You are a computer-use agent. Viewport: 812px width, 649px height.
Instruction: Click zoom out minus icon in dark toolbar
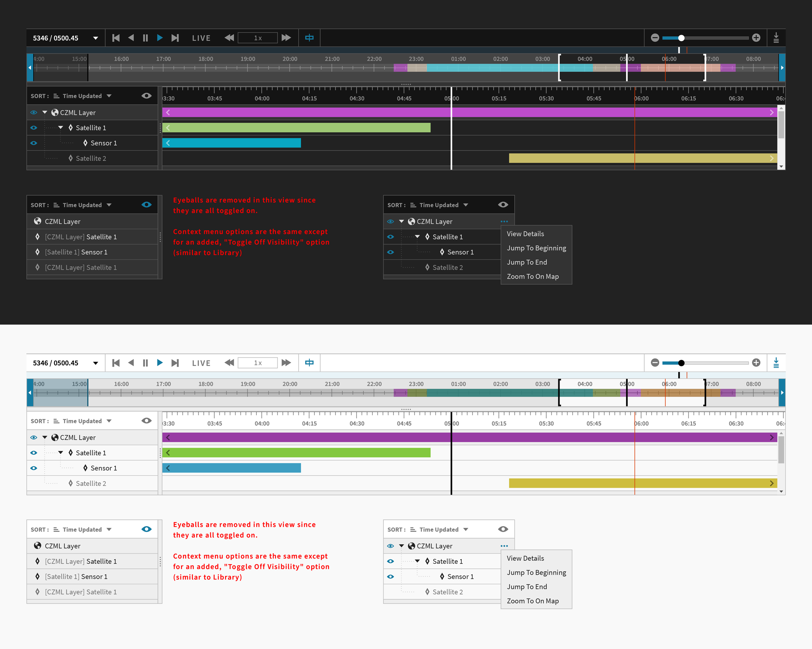655,38
